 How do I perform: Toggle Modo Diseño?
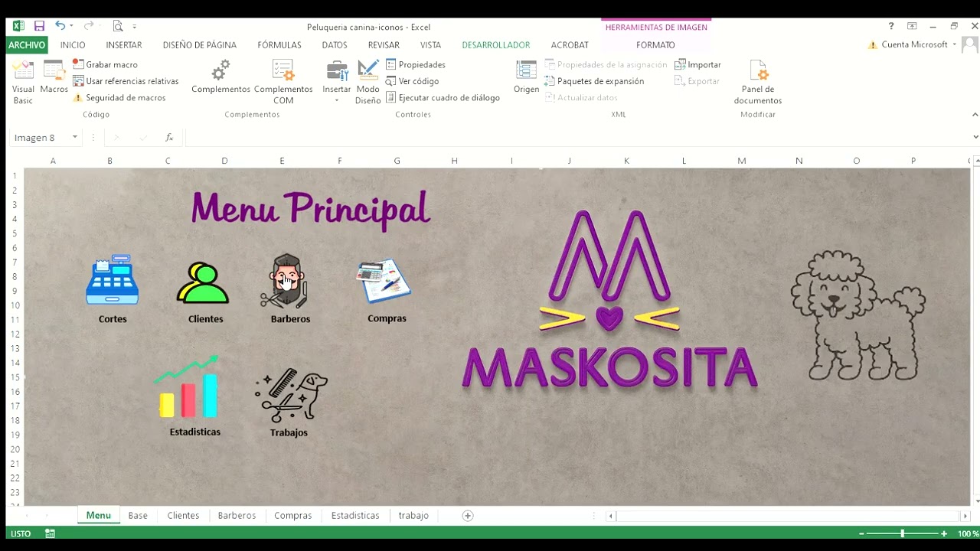pos(367,83)
